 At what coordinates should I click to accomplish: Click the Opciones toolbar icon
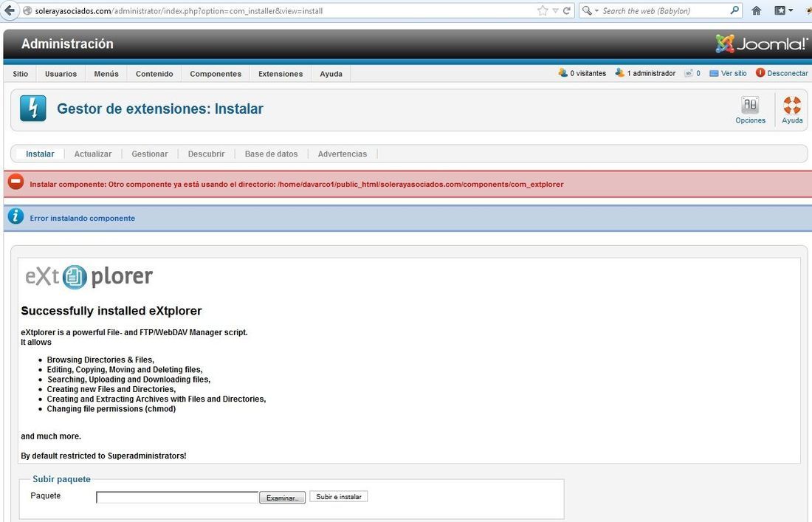(750, 105)
